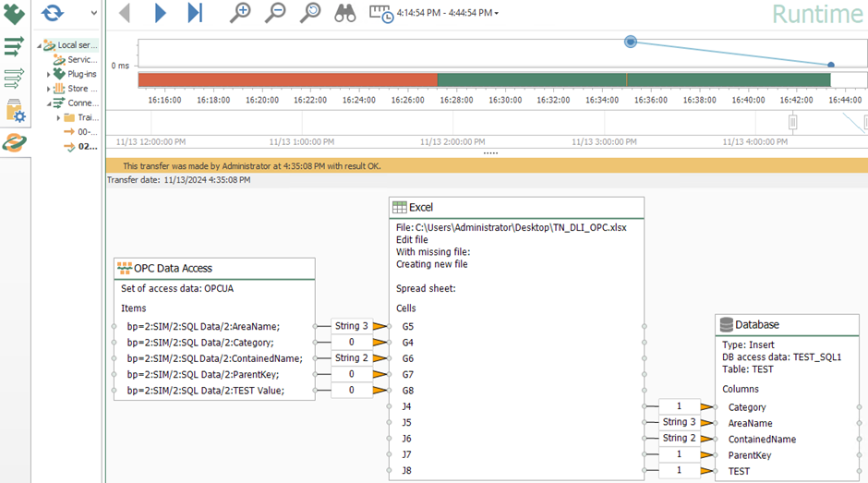
Task: Select the Excel block header
Action: [x=516, y=207]
